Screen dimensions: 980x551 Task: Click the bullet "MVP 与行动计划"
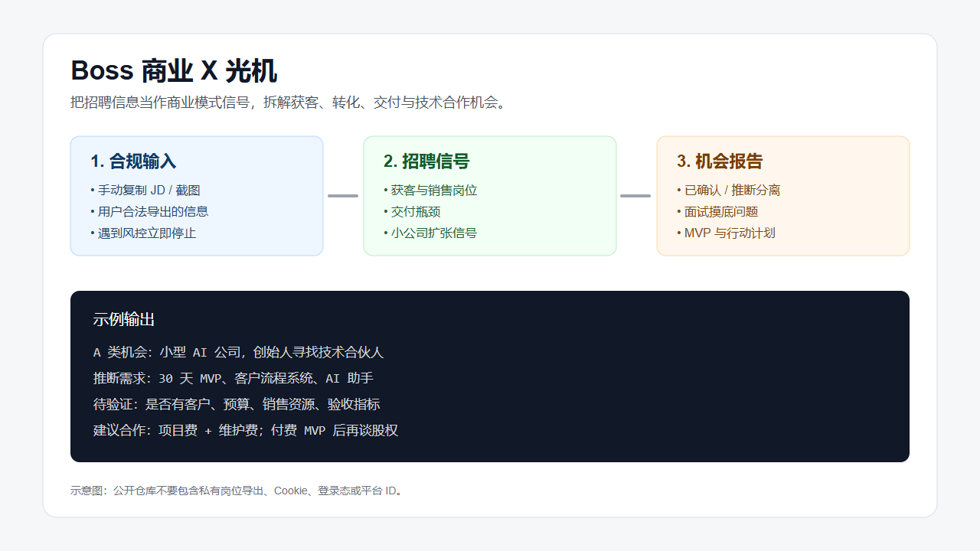click(x=726, y=233)
